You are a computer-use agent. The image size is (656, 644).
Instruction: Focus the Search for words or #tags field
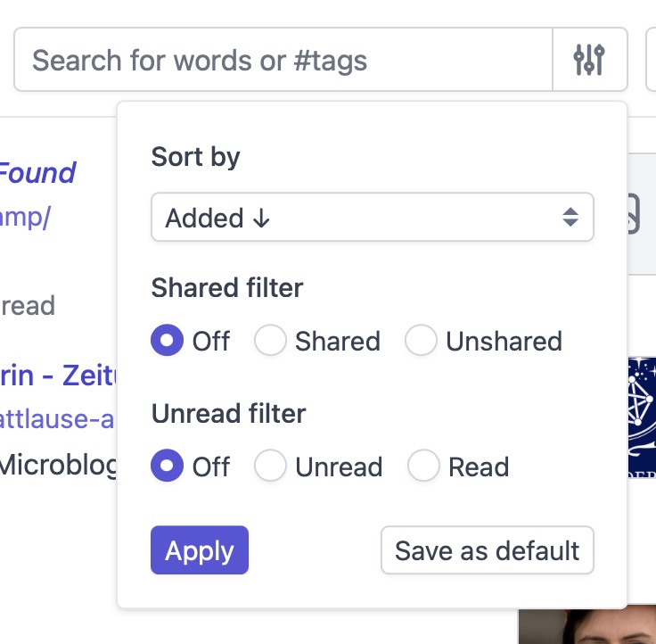pos(283,60)
